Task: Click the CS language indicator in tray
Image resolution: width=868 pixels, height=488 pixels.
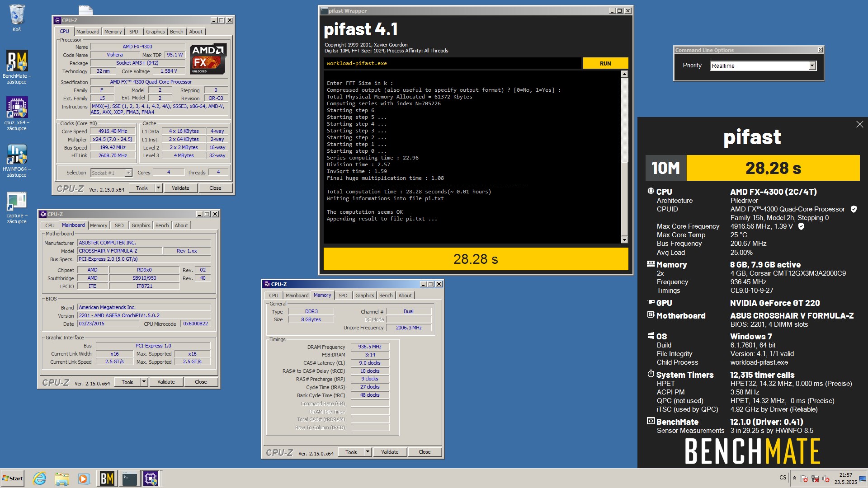Action: (783, 478)
